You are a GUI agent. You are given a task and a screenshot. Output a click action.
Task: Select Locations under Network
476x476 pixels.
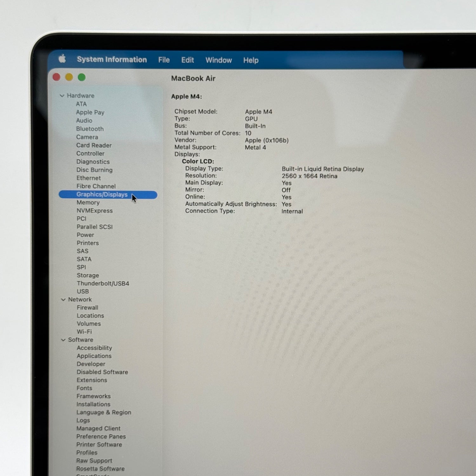coord(90,316)
